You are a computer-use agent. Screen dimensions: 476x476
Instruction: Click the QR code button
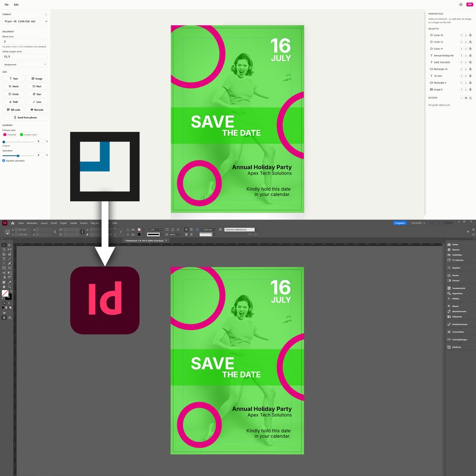13,110
